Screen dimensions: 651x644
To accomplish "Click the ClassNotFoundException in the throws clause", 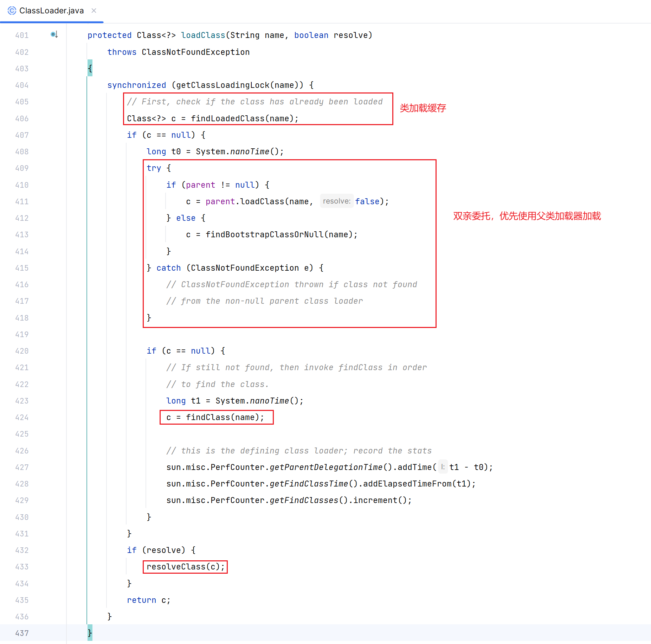I will 195,52.
